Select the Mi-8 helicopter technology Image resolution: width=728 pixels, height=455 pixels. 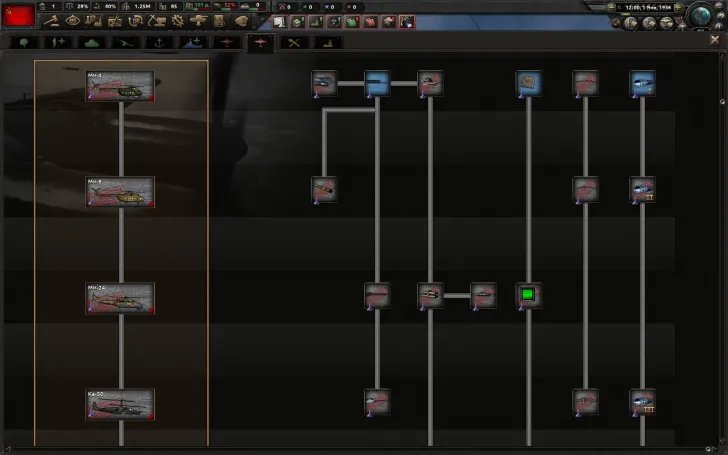coord(120,192)
